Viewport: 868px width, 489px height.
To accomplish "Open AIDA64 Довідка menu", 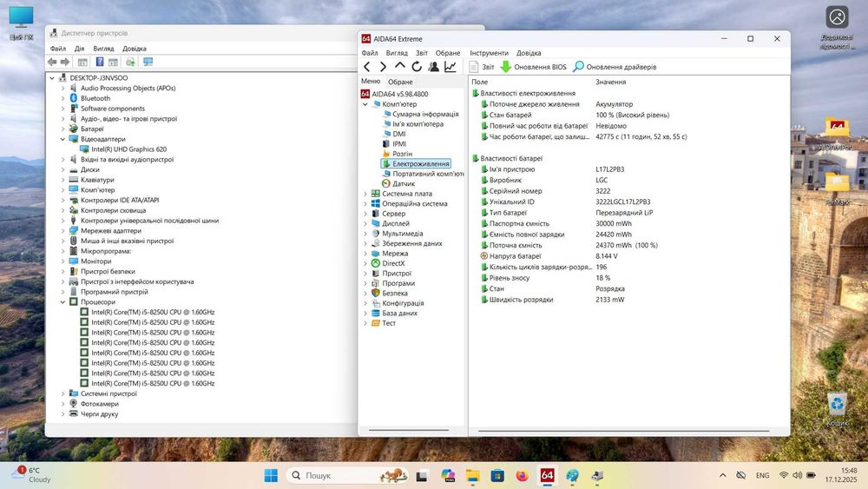I will coord(529,53).
